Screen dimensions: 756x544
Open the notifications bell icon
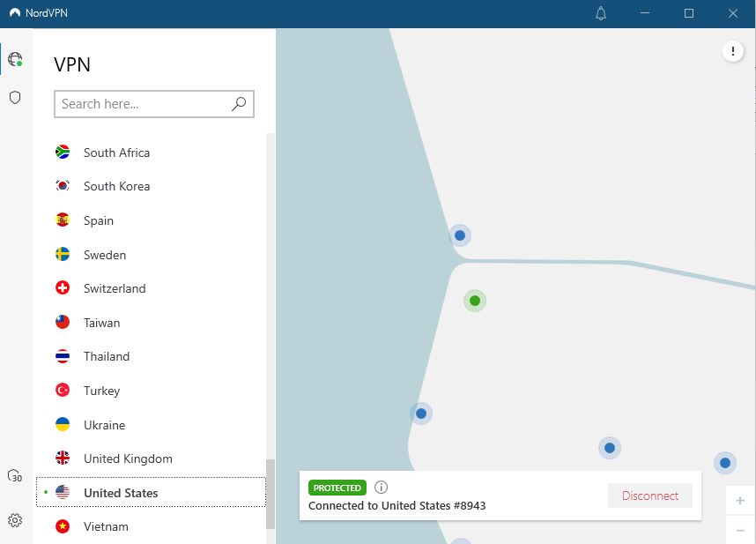600,13
